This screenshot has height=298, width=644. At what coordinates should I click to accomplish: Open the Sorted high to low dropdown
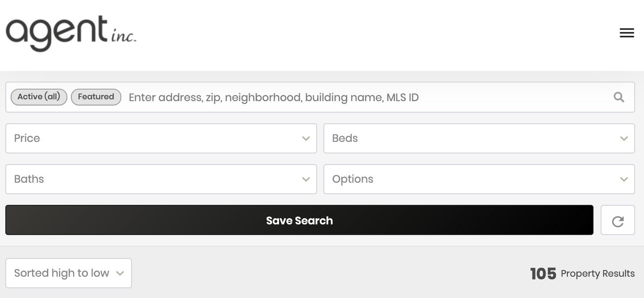coord(68,273)
